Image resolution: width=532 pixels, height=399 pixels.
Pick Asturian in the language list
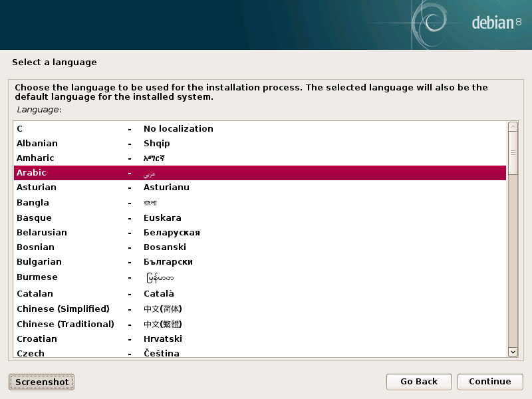click(259, 188)
